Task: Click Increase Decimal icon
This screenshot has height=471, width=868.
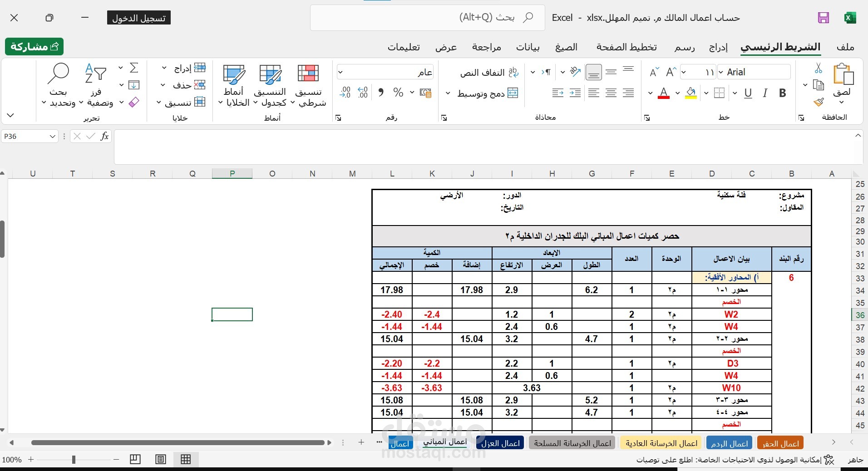Action: pos(363,93)
